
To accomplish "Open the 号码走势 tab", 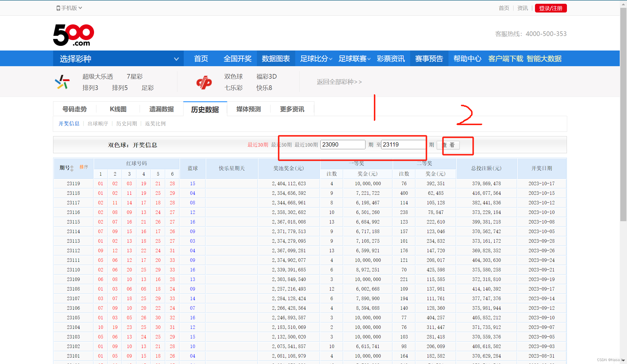I will pyautogui.click(x=75, y=109).
